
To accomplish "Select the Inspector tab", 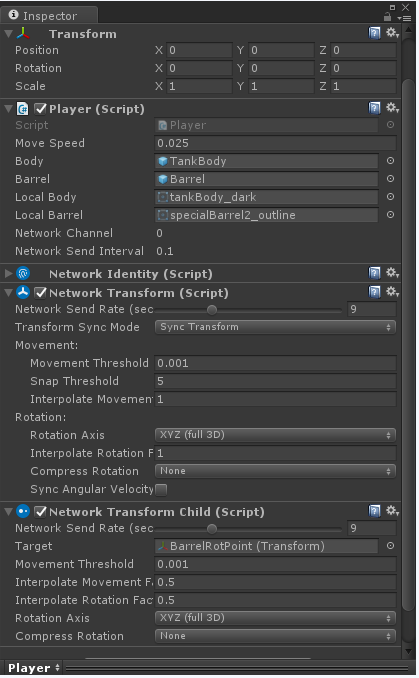I will [x=49, y=16].
